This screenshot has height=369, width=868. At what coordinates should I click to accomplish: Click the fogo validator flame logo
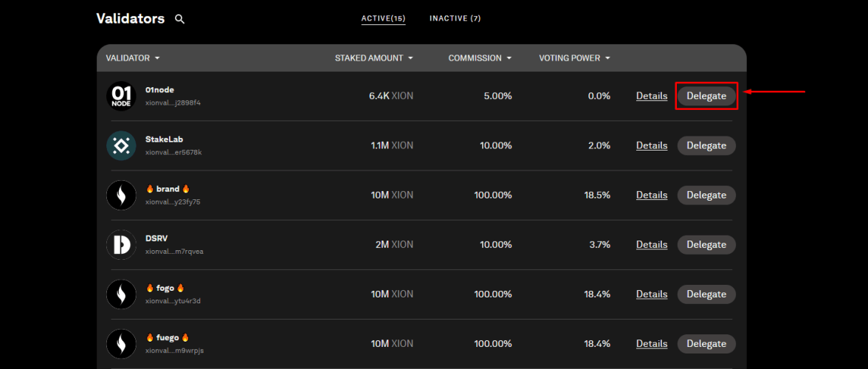(x=121, y=294)
